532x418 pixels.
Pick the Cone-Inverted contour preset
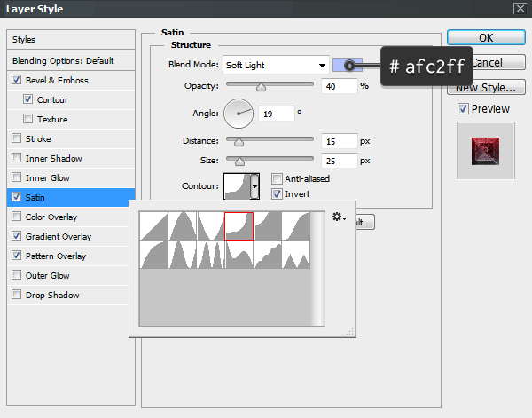(210, 225)
